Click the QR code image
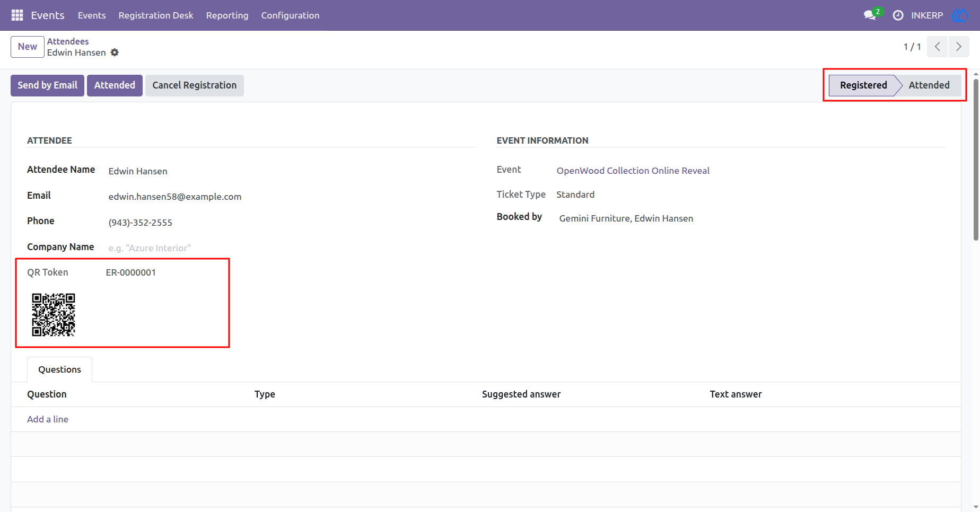Viewport: 980px width, 512px height. pos(53,315)
